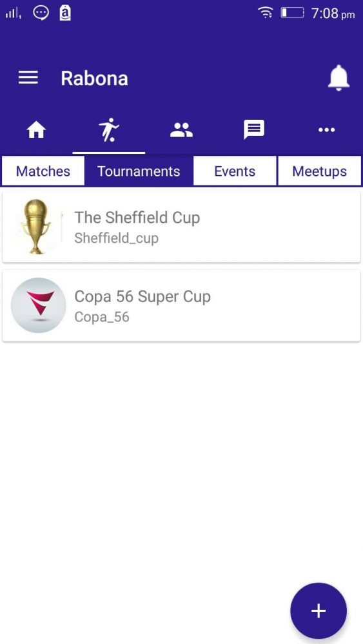Tap the Copa 56 red logo thumbnail
Screen dimensions: 363x644
pos(38,305)
